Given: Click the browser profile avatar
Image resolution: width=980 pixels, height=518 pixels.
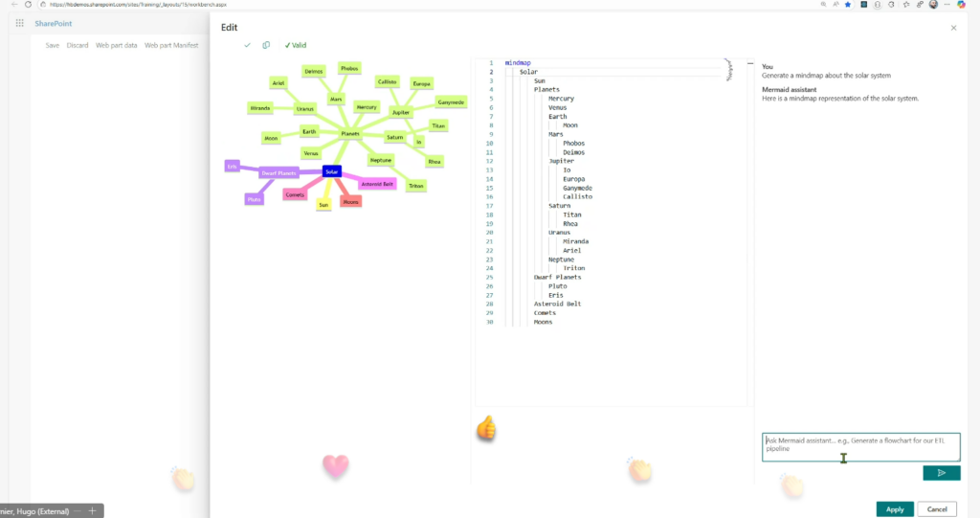Looking at the screenshot, I should click(933, 5).
